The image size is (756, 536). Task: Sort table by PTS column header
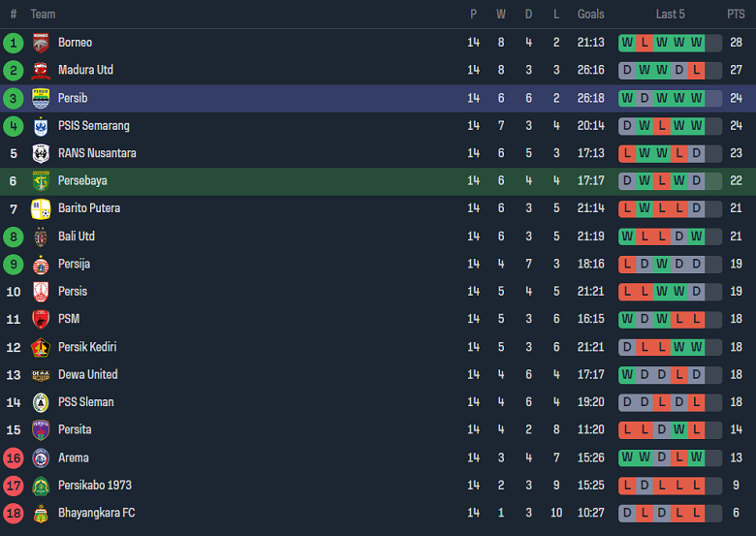736,15
